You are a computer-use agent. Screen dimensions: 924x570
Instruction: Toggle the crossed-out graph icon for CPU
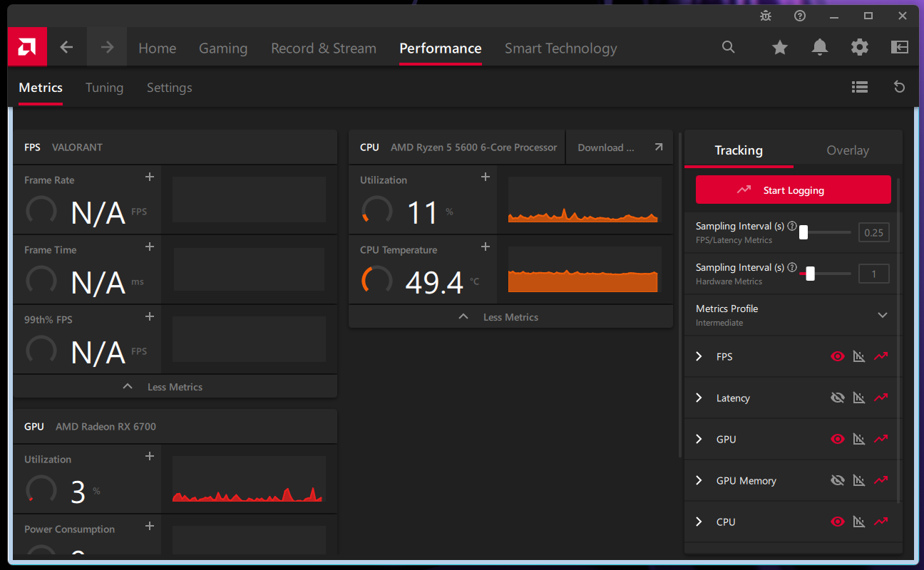(x=859, y=522)
